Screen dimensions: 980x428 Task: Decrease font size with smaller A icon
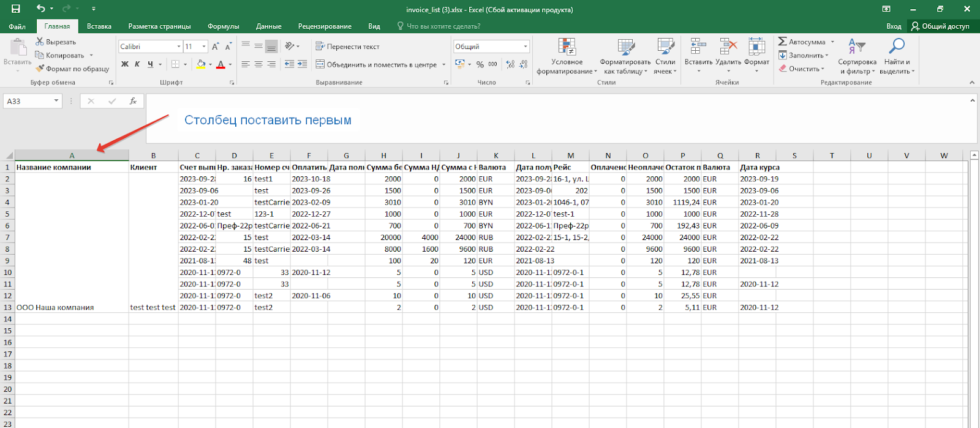pyautogui.click(x=228, y=47)
